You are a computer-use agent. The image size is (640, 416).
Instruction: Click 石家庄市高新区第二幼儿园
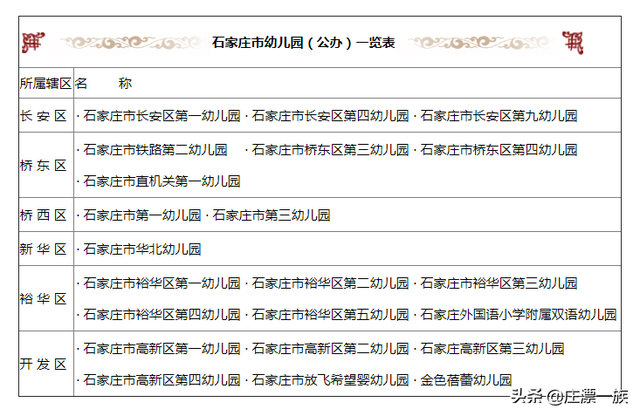(330, 348)
